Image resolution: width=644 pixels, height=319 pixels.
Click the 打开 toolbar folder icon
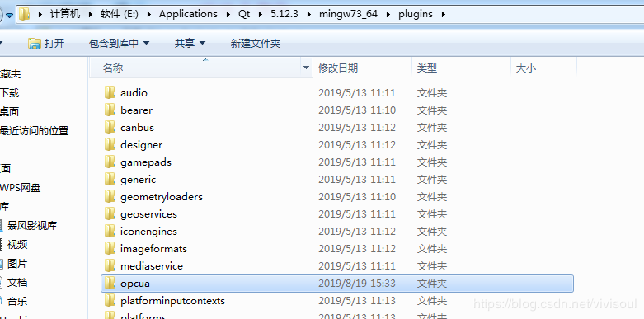(x=35, y=43)
